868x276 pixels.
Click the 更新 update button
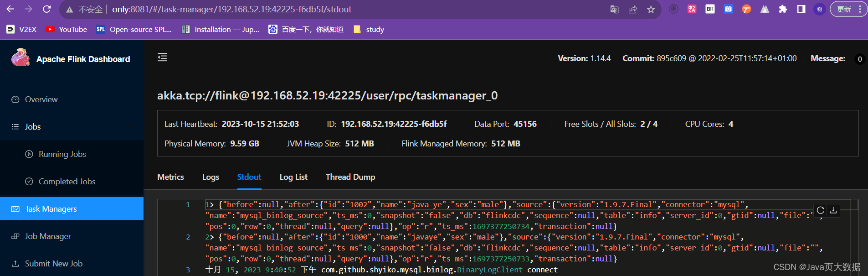point(848,9)
